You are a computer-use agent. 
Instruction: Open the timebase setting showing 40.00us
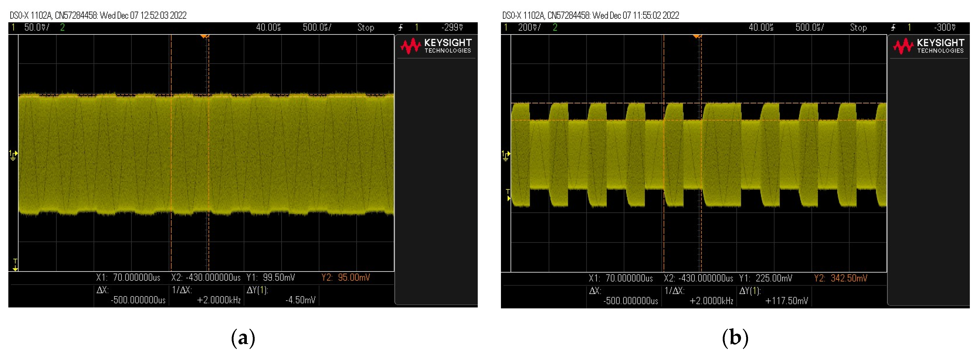[x=269, y=27]
